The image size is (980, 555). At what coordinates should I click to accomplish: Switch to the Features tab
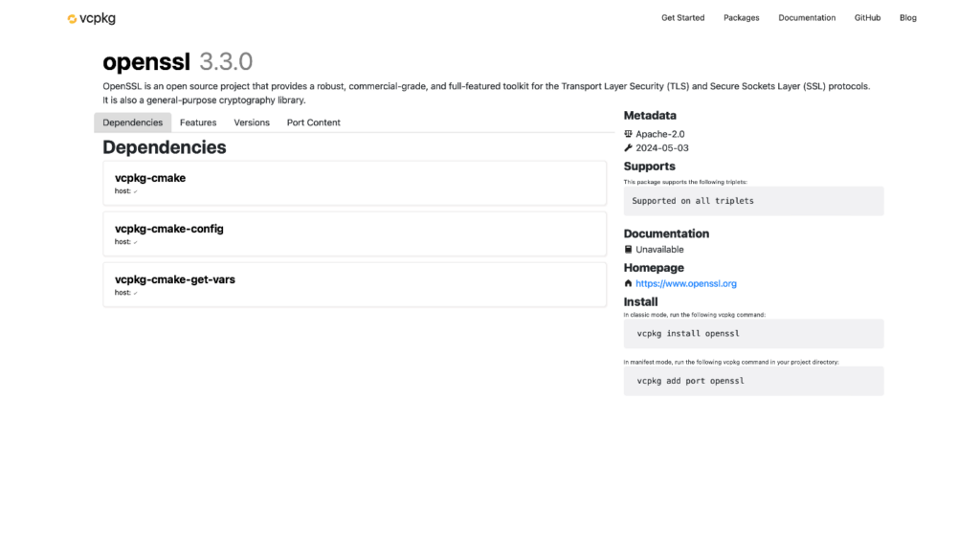tap(198, 122)
